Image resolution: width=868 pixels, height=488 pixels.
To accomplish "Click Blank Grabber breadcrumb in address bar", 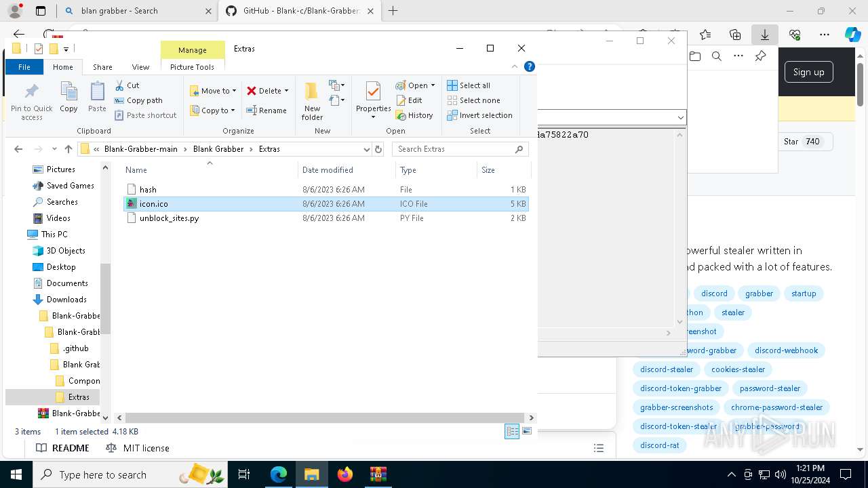I will (x=218, y=149).
